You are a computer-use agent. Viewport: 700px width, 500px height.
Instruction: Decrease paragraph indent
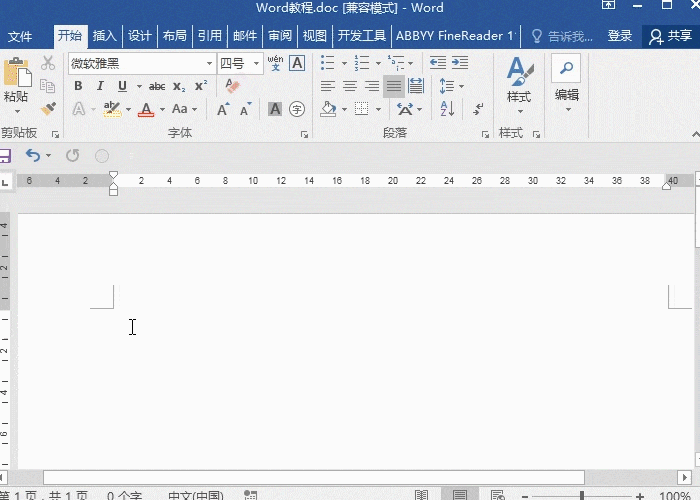click(438, 63)
